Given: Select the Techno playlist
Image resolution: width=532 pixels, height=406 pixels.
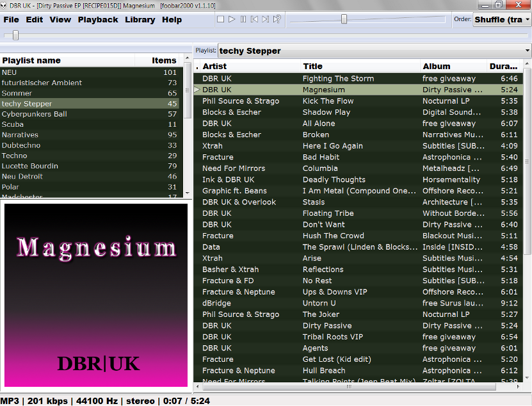Looking at the screenshot, I should click(x=89, y=156).
